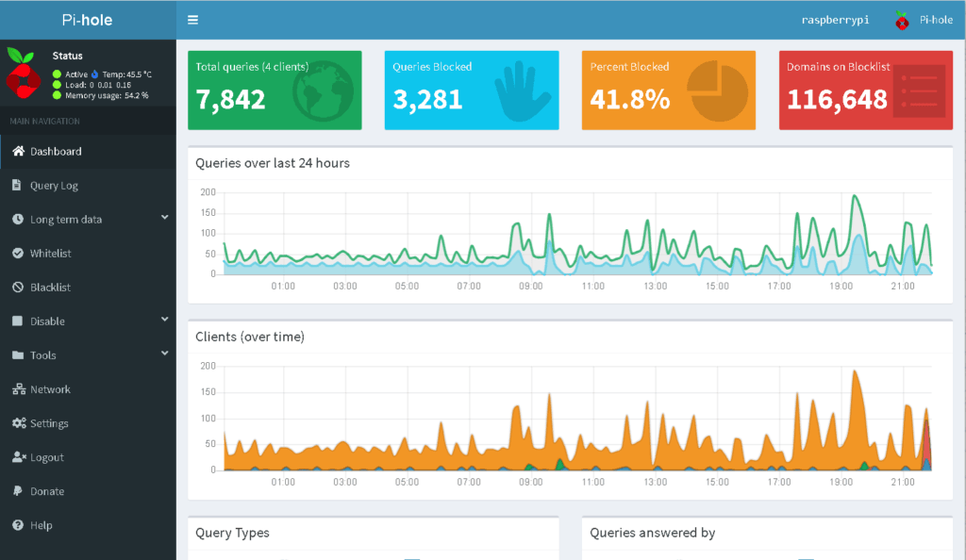Screen dimensions: 966x560
Task: Click the raspberrypi hostname text
Action: 835,20
